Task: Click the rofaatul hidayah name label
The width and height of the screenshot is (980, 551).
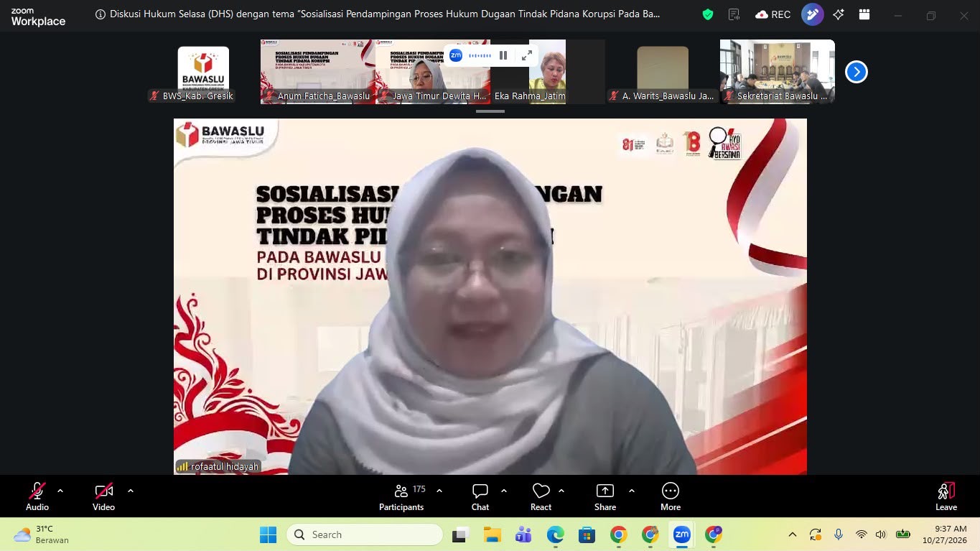Action: click(x=218, y=466)
